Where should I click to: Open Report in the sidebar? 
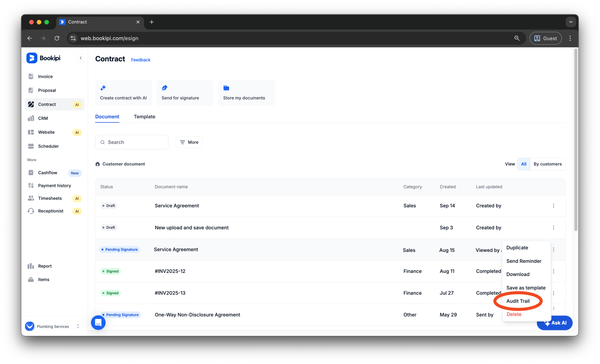[x=45, y=266]
